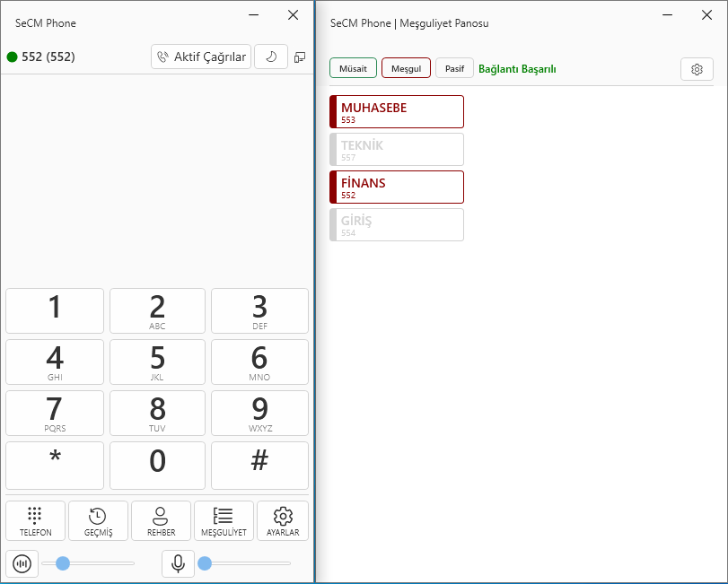Click the FİNANS 552 extension tile

coord(397,187)
